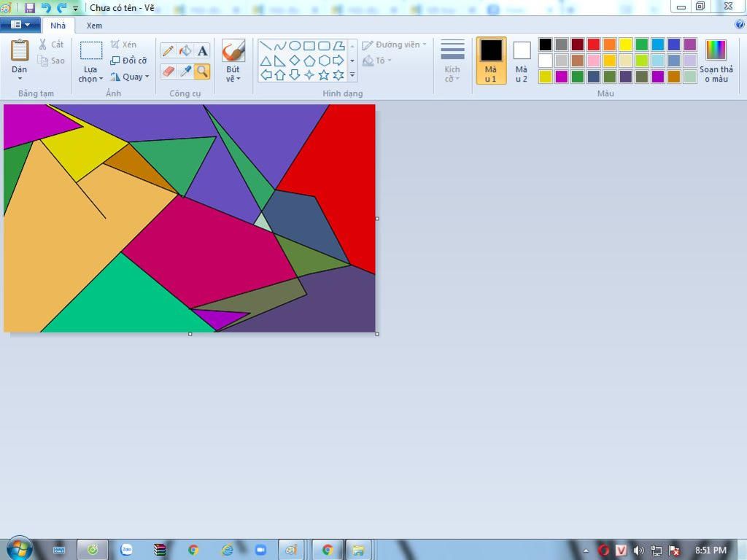The height and width of the screenshot is (560, 747).
Task: Select the Text tool
Action: 203,50
